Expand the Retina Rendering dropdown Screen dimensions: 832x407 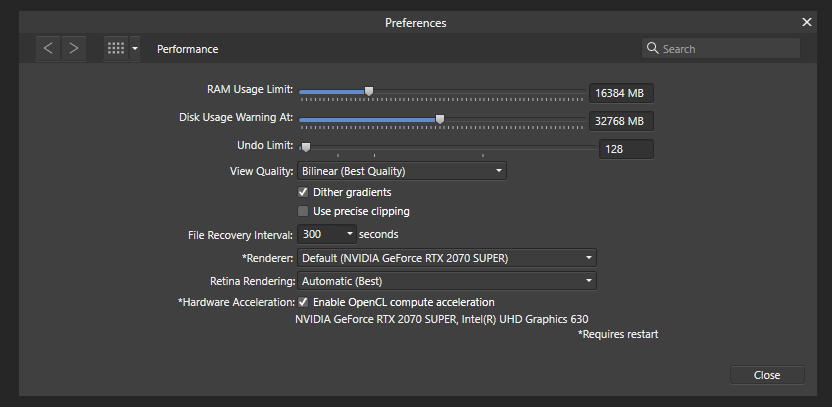click(447, 281)
